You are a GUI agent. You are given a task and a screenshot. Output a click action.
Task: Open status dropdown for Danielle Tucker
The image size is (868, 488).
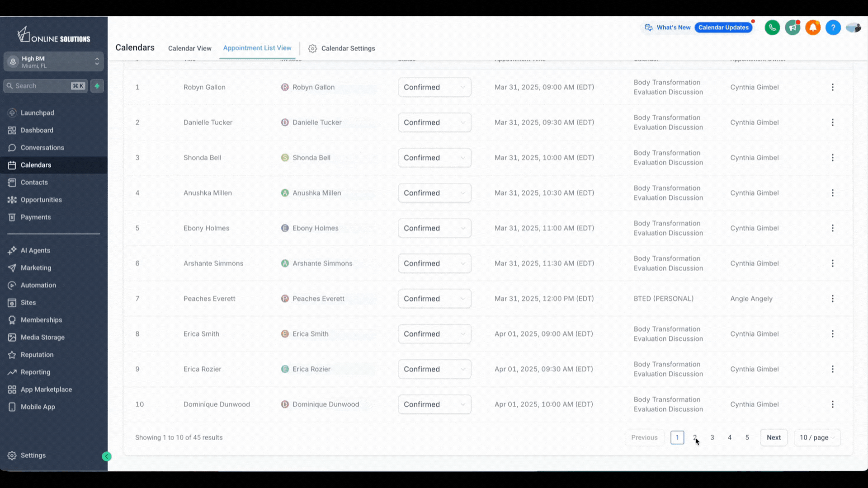click(x=434, y=122)
